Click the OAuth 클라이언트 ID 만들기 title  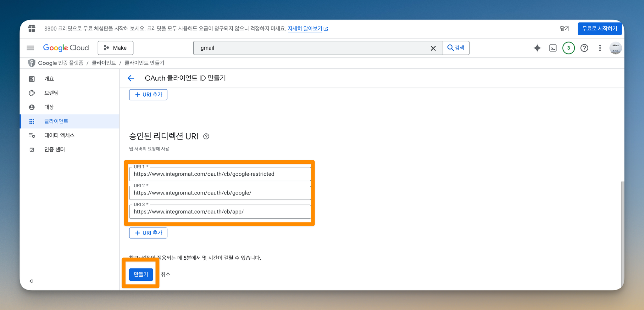coord(185,78)
